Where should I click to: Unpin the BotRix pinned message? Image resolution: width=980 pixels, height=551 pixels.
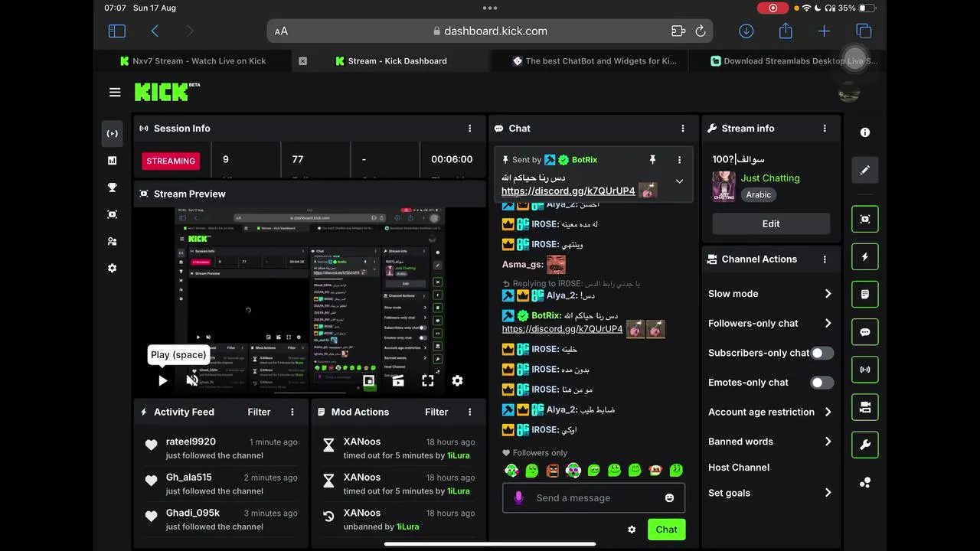(652, 159)
